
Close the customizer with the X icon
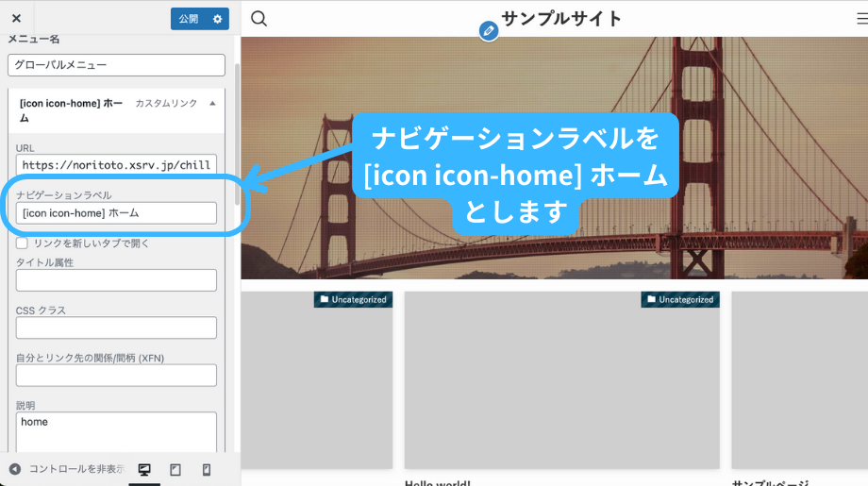click(17, 18)
